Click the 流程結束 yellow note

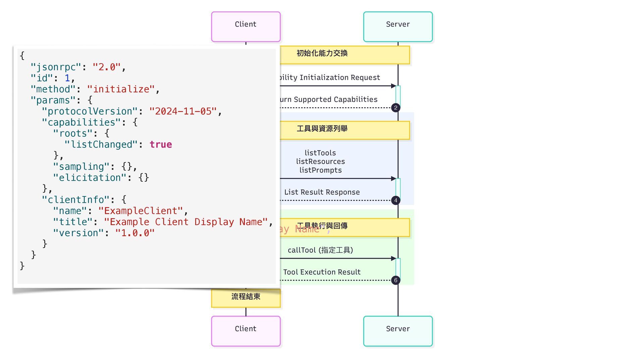tap(246, 298)
